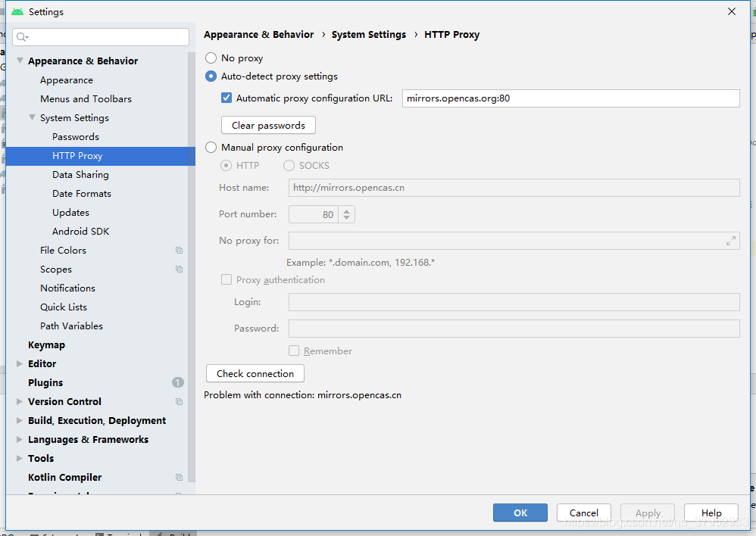Screen dimensions: 756x536
Task: Click the project-level icon beside File Colors
Action: [x=179, y=251]
